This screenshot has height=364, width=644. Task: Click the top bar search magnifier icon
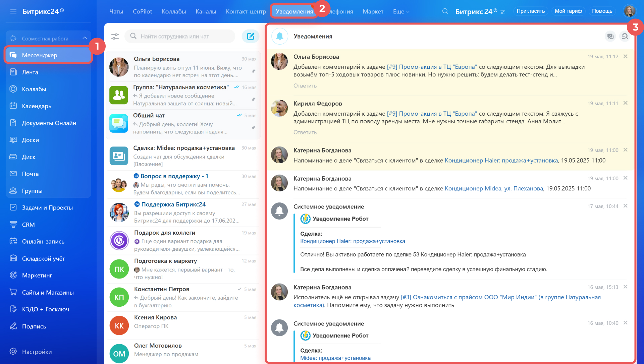coord(445,11)
